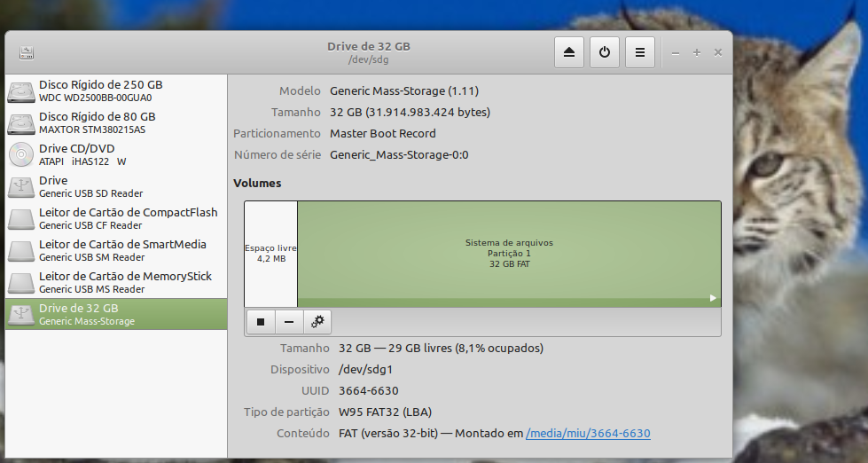Select Leitor de Cartão de MemoryStick
Image resolution: width=868 pixels, height=463 pixels.
coord(116,282)
